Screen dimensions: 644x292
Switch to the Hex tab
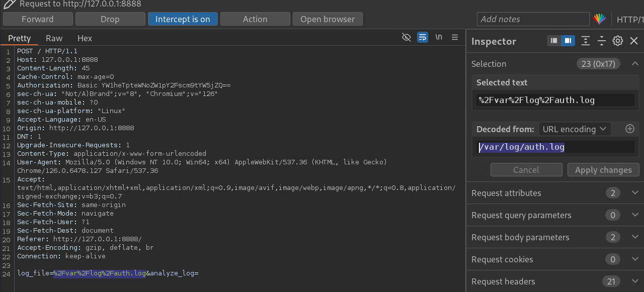(85, 38)
